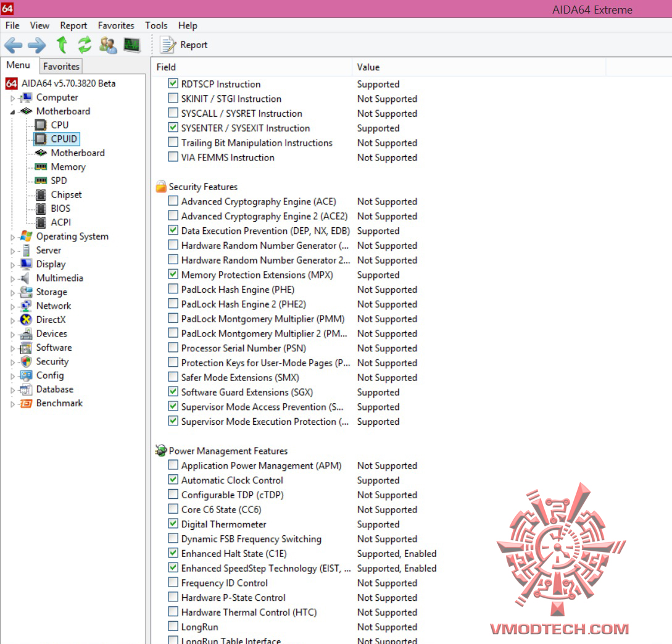This screenshot has height=644, width=672.
Task: Expand the Database node arrow
Action: pos(12,390)
